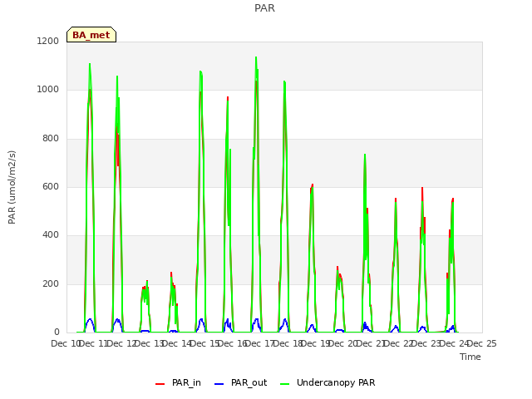Click the BA_met annotation label
Screen dimensions: 532x399
point(91,35)
